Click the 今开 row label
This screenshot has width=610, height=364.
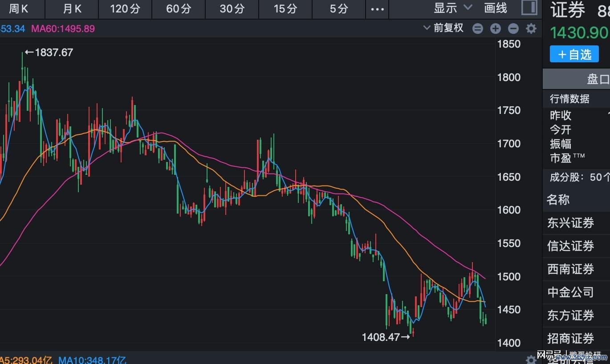click(561, 129)
